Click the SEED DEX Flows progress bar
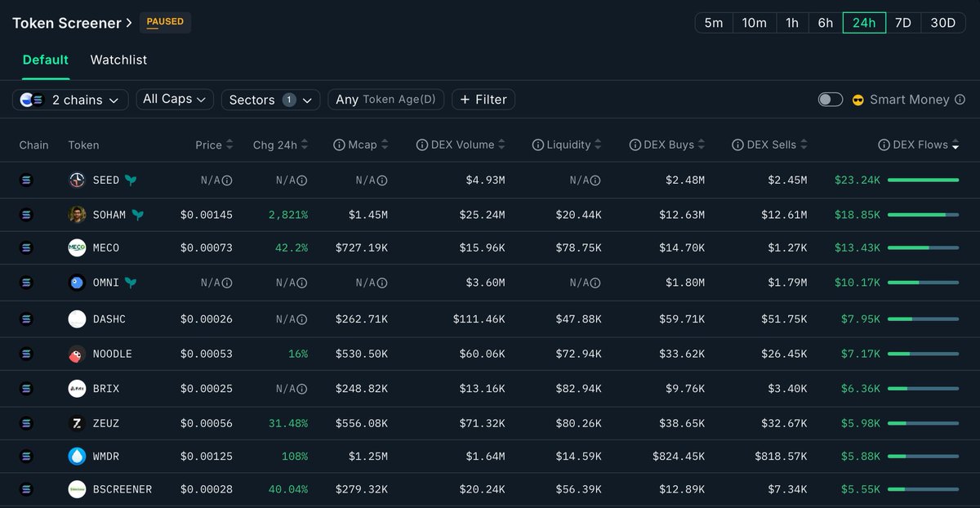The width and height of the screenshot is (980, 508). [923, 180]
